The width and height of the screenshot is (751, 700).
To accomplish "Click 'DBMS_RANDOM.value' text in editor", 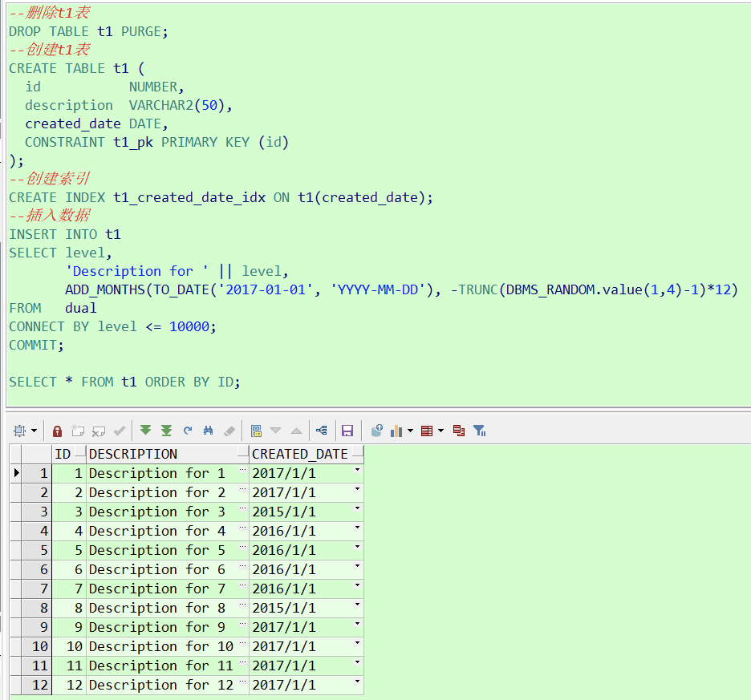I will pos(574,290).
